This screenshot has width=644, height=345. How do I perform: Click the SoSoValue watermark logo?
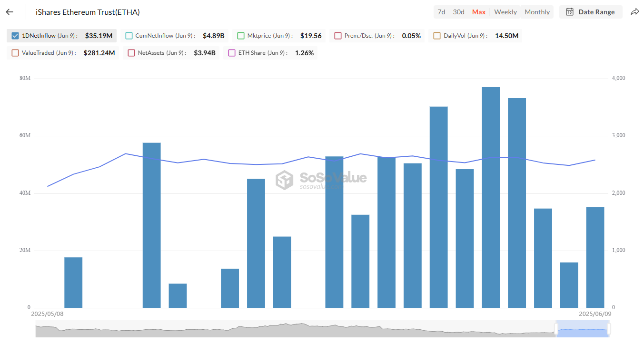pyautogui.click(x=285, y=180)
